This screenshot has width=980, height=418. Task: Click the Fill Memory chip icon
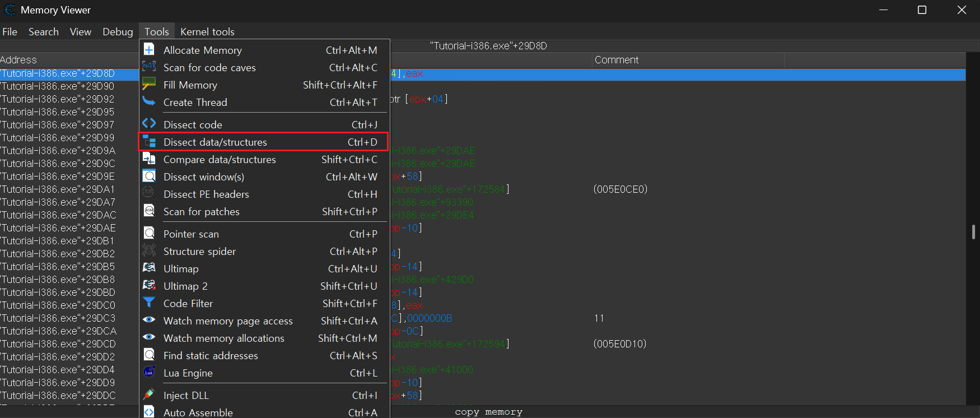[x=149, y=84]
